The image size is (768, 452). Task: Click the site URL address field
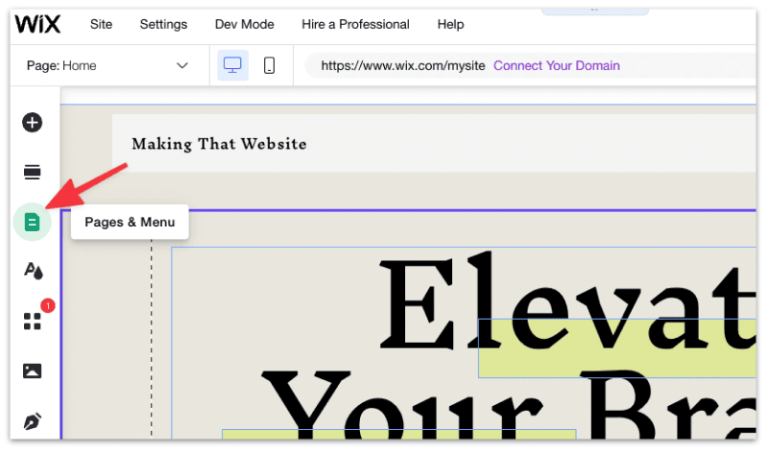click(402, 66)
